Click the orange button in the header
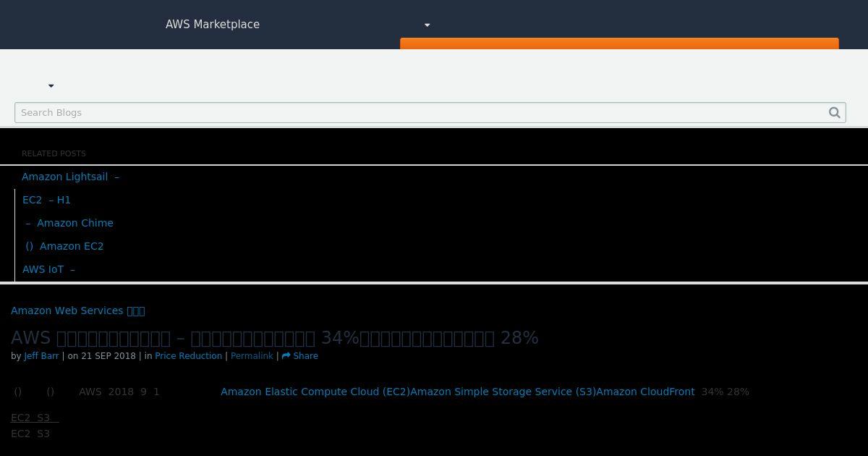Screen dimensions: 868x456 (x=619, y=43)
